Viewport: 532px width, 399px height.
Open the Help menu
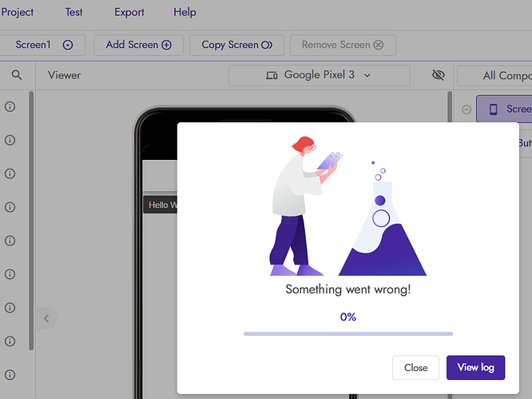pyautogui.click(x=185, y=12)
